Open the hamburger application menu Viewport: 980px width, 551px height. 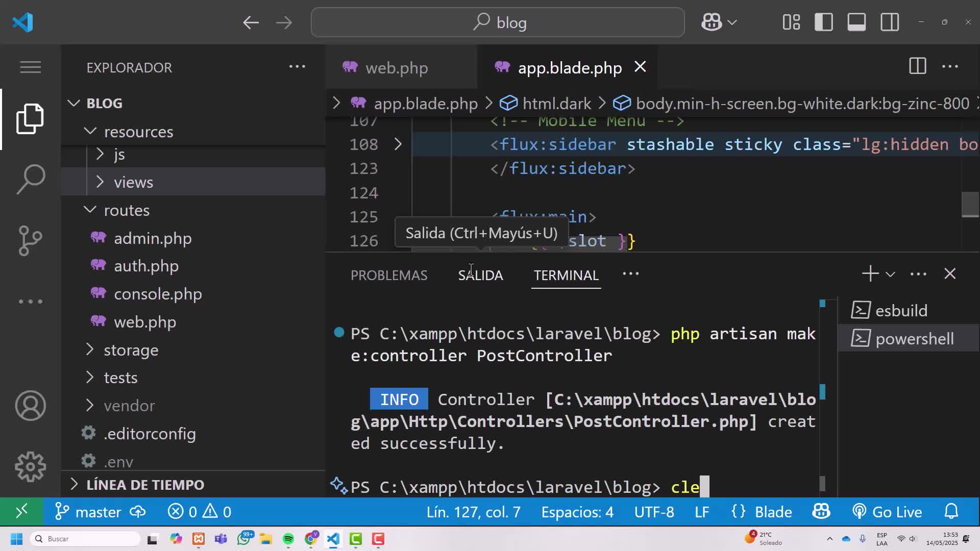(30, 67)
